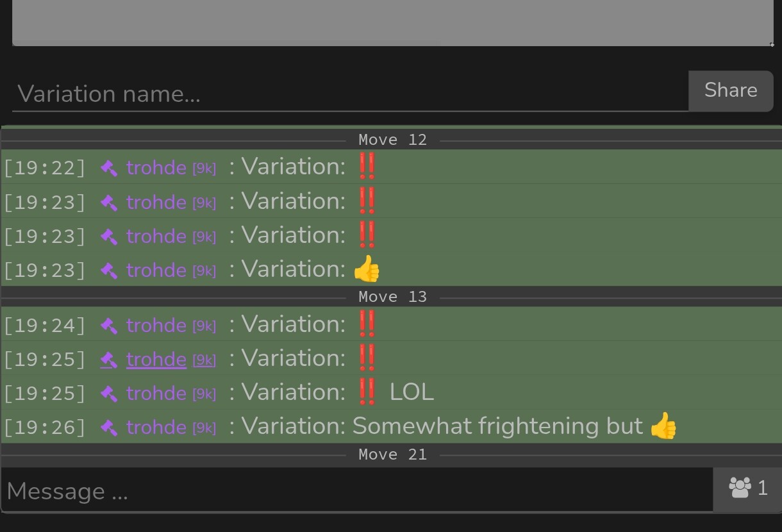Click the thumbs-up after "Somewhat frightening but"
Viewport: 782px width, 532px height.
(x=663, y=426)
